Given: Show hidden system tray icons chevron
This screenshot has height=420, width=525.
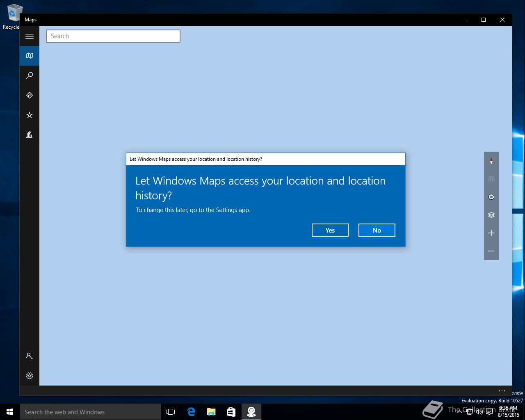Looking at the screenshot, I should point(459,412).
